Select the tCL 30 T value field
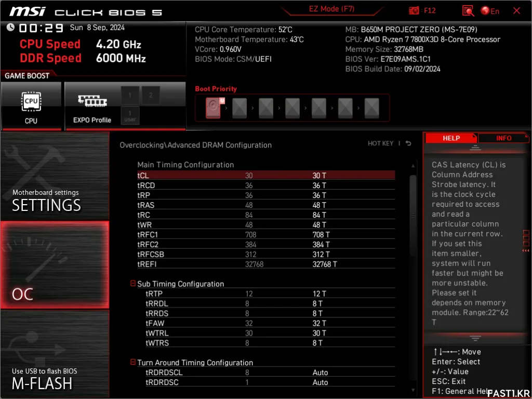532x399 pixels. point(320,176)
